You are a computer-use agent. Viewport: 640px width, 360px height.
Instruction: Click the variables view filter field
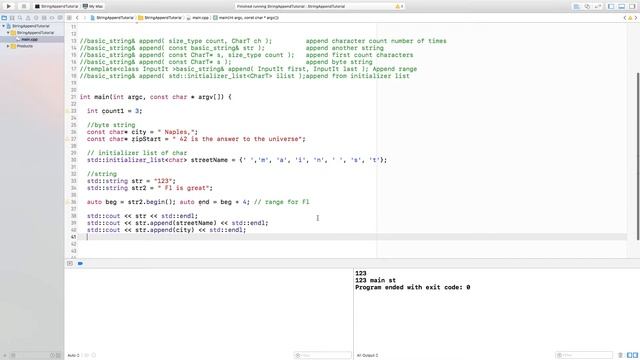(x=322, y=356)
